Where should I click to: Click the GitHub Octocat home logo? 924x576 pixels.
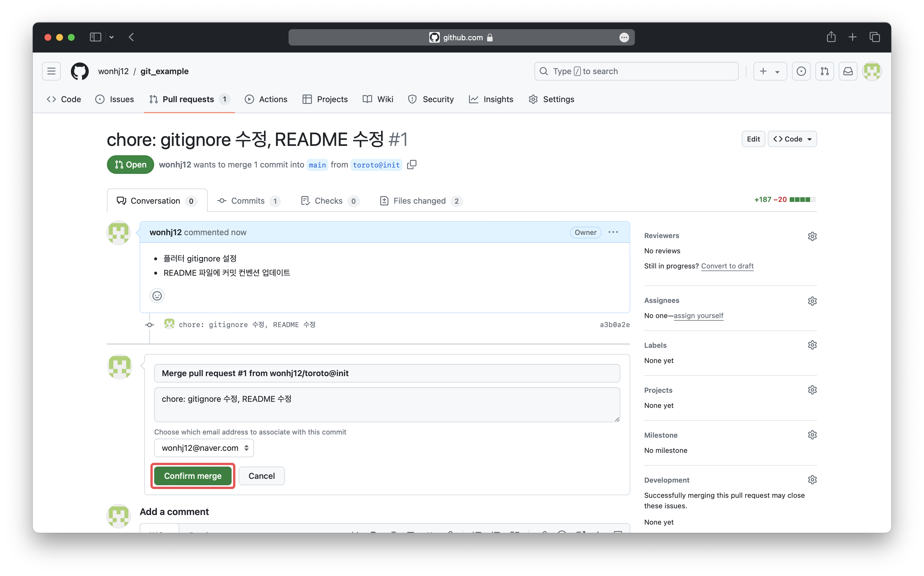point(80,71)
